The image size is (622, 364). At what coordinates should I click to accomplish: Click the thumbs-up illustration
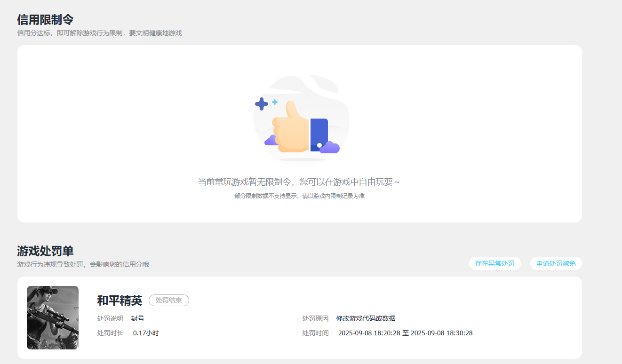301,120
